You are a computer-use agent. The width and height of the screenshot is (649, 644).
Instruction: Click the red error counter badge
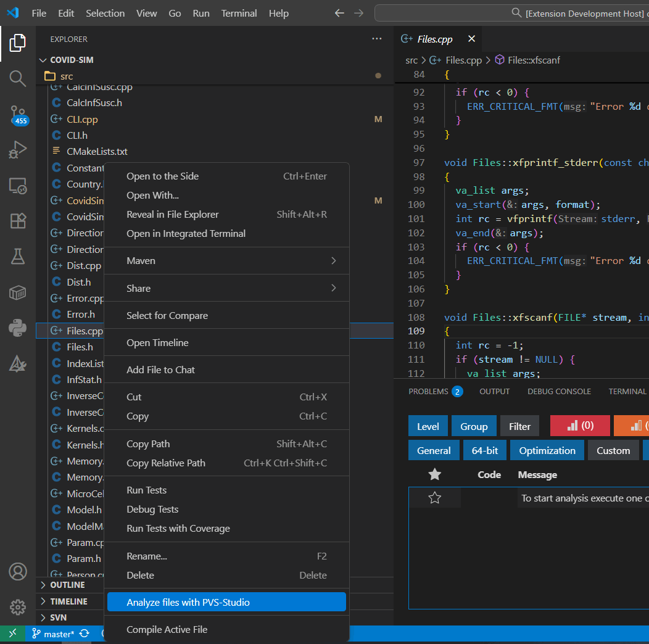click(579, 426)
